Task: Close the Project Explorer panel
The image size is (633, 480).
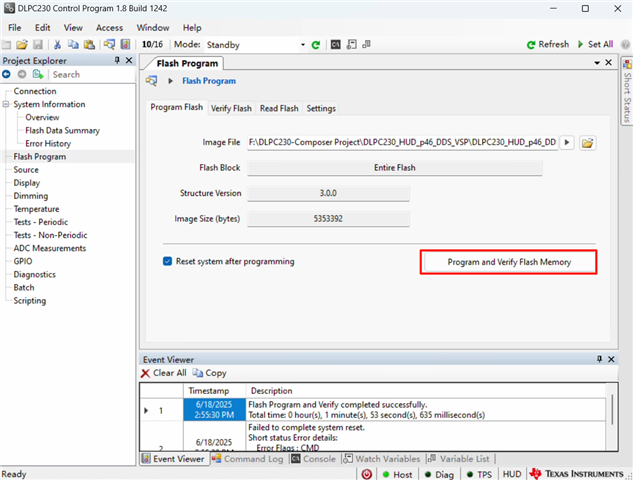Action: point(129,60)
